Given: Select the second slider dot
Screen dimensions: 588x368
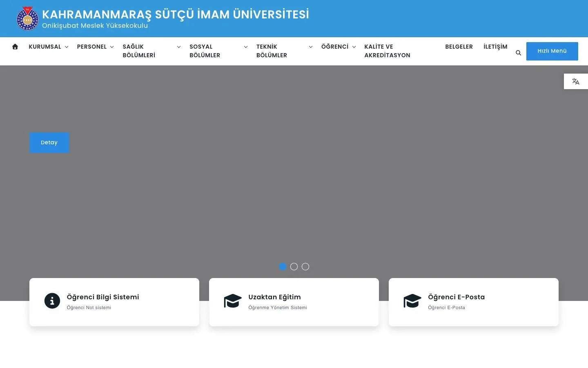Looking at the screenshot, I should click(294, 267).
